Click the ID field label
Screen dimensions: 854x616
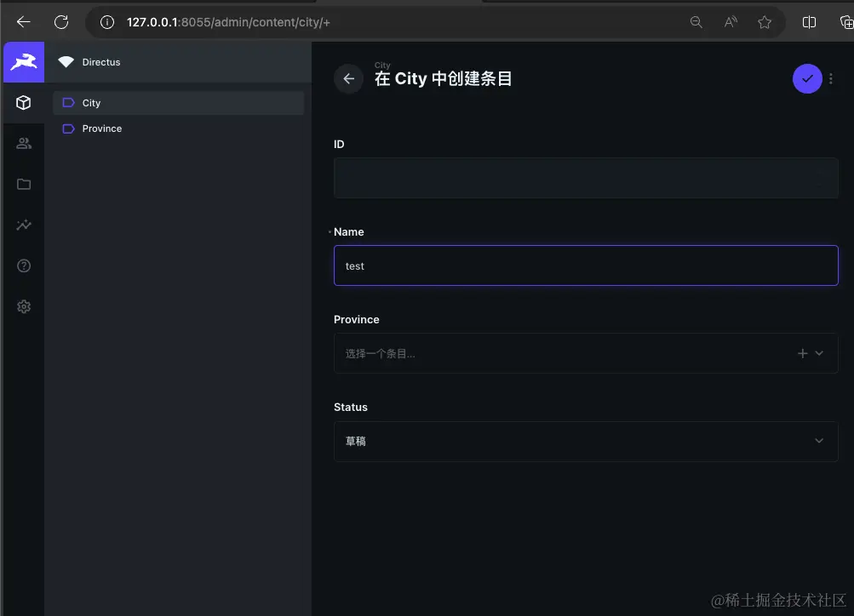(x=339, y=144)
